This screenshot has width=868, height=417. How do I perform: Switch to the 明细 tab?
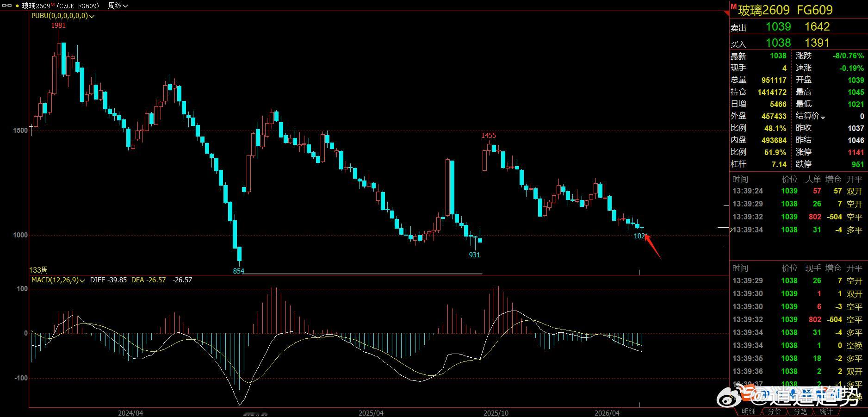[x=748, y=411]
